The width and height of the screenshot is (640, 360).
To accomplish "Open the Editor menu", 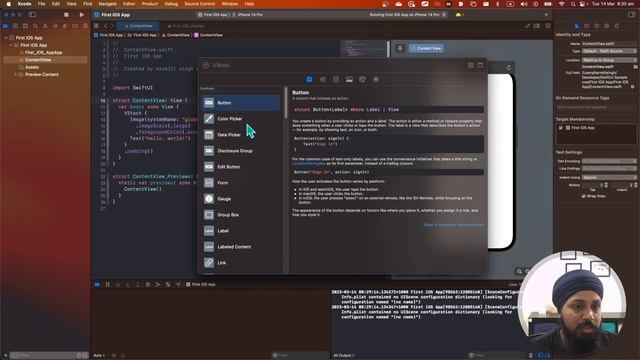I will point(129,4).
